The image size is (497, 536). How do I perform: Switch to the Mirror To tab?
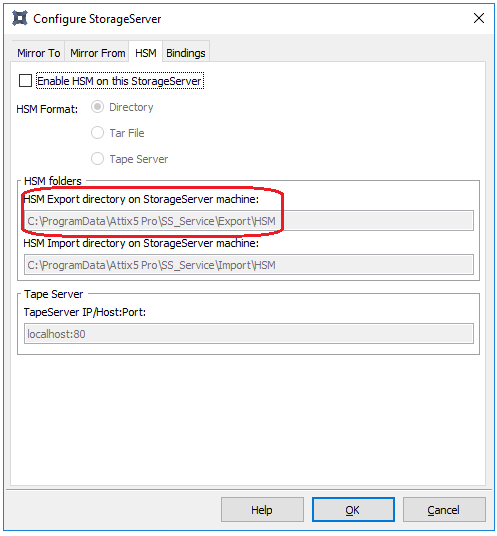(39, 53)
